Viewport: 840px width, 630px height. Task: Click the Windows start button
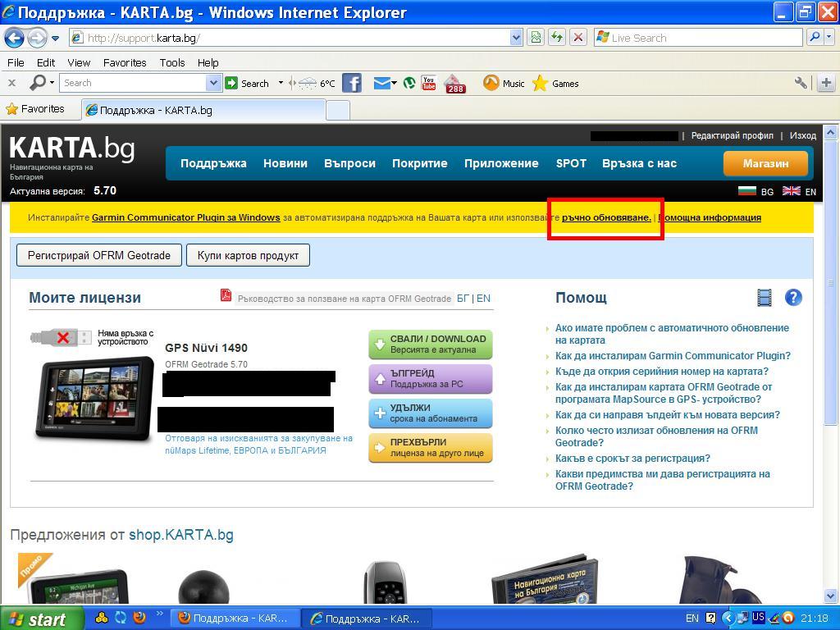coord(42,619)
